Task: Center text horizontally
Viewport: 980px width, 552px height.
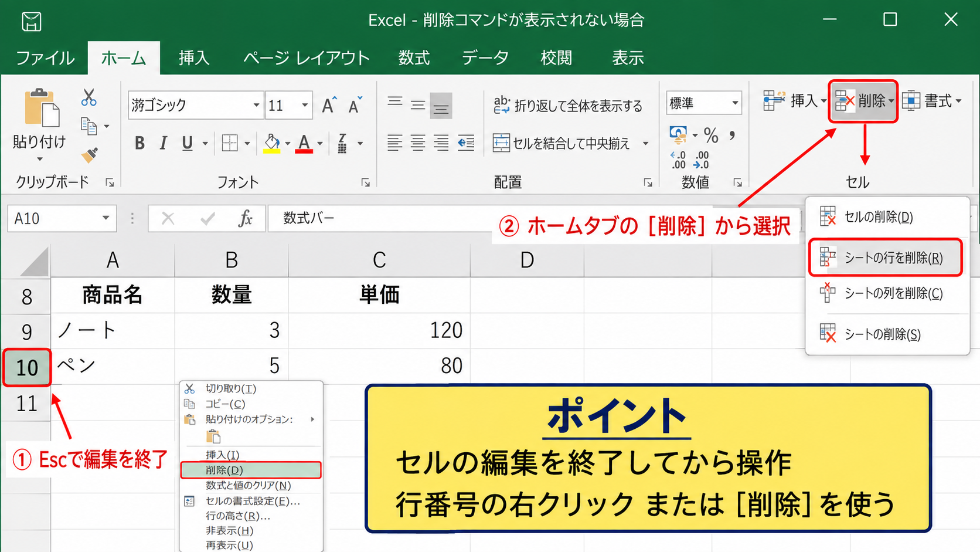Action: (418, 143)
